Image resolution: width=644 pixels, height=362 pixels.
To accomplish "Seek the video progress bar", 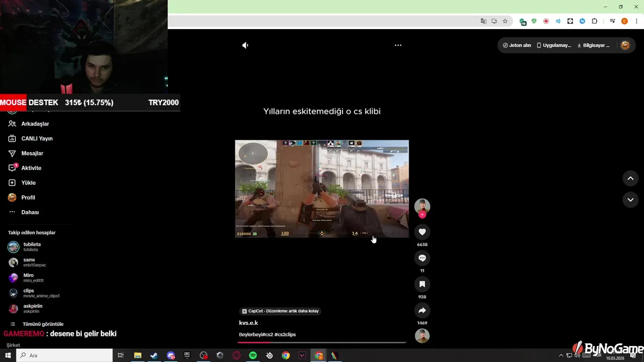I will (x=321, y=342).
